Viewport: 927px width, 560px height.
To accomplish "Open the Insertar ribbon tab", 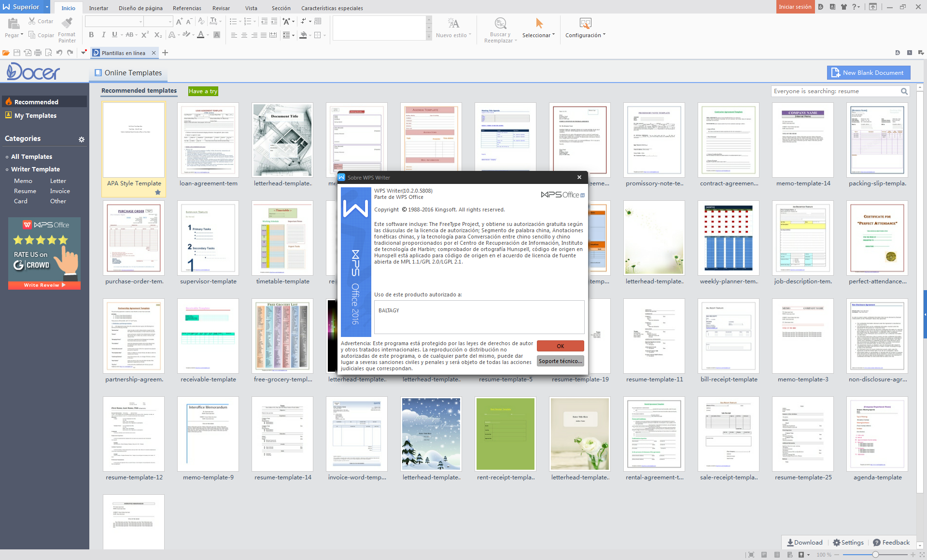I will (x=98, y=8).
